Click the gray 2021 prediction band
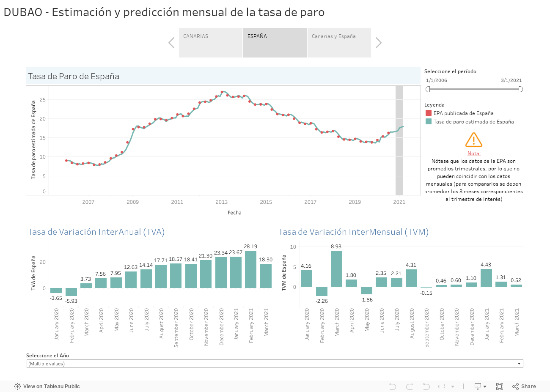550x392 pixels. tap(399, 140)
